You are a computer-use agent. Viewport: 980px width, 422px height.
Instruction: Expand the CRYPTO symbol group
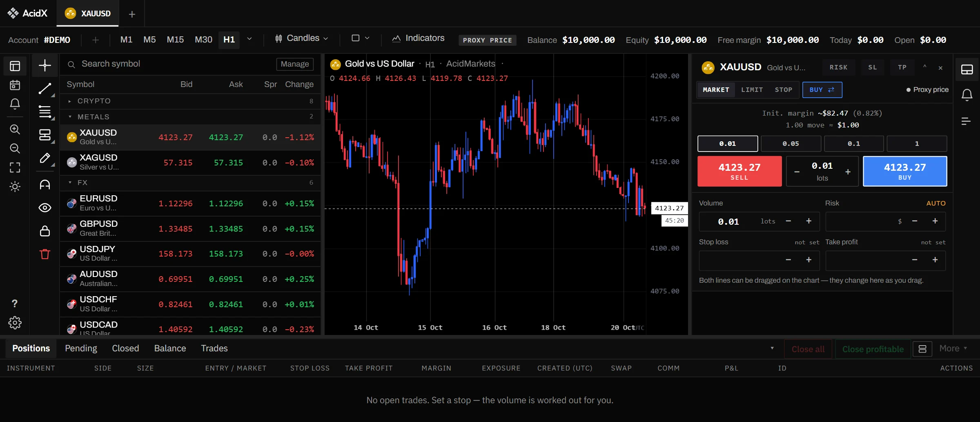click(x=191, y=101)
